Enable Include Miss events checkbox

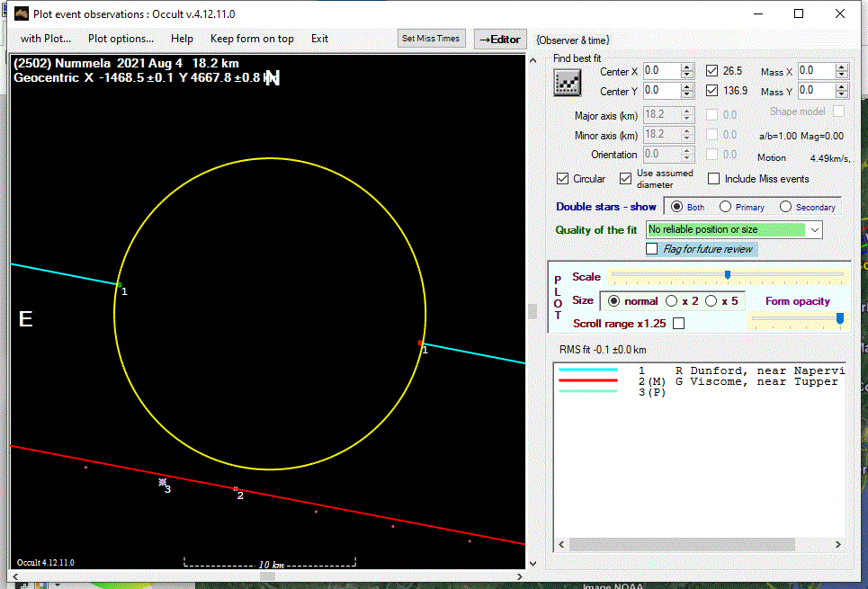click(714, 179)
